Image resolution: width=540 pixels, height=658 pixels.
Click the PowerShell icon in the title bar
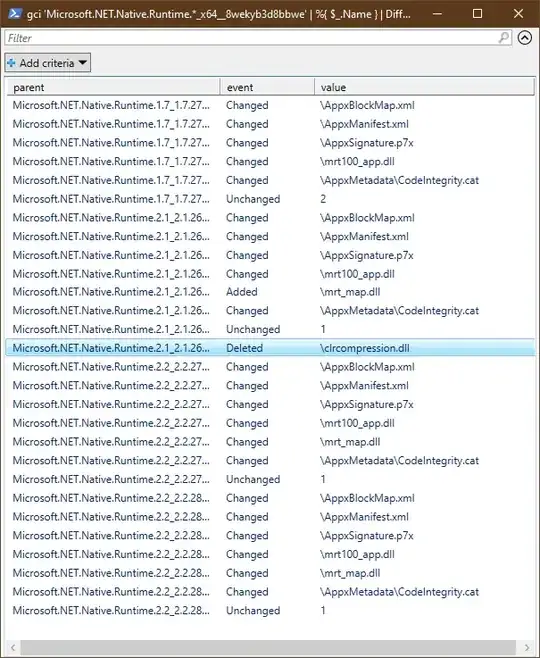(x=15, y=14)
